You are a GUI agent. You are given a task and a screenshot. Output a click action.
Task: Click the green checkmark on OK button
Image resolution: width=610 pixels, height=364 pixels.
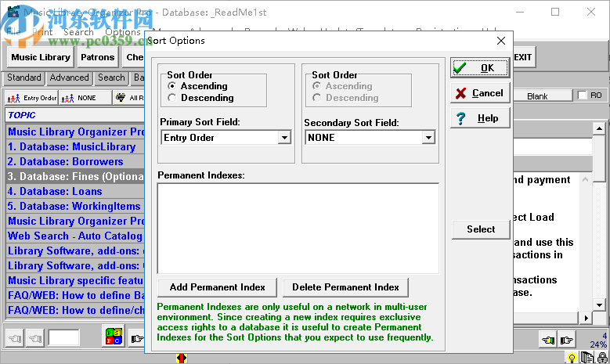pyautogui.click(x=460, y=68)
